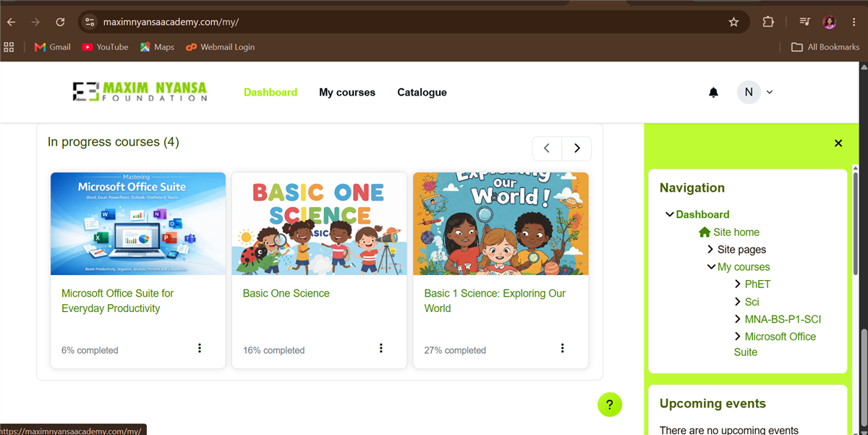Expand the PhET course node
Screen dimensions: 868x435
coord(738,284)
